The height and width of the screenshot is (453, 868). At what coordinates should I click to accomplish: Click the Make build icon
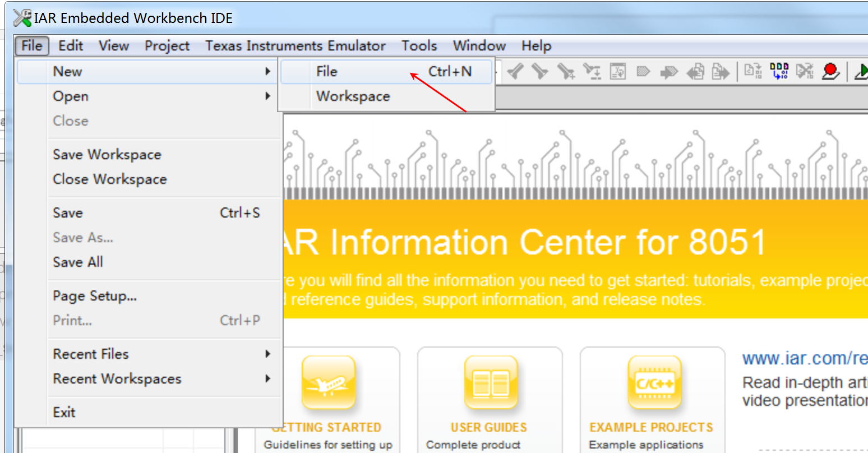pyautogui.click(x=779, y=71)
